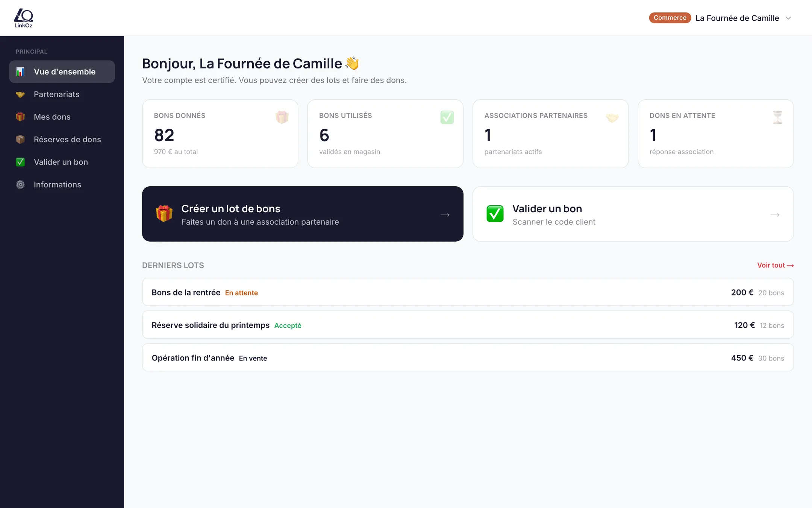812x508 pixels.
Task: Expand the La Fournée de Camille account chevron
Action: [788, 18]
